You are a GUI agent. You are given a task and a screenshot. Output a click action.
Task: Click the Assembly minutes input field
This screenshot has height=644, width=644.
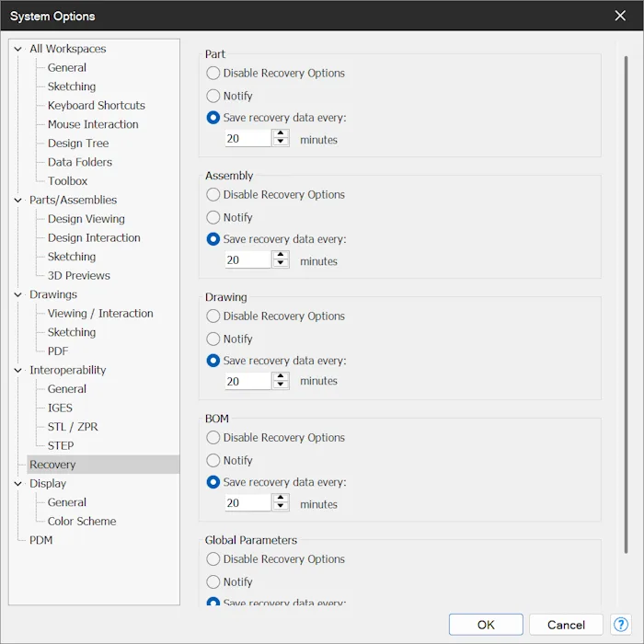pos(248,259)
